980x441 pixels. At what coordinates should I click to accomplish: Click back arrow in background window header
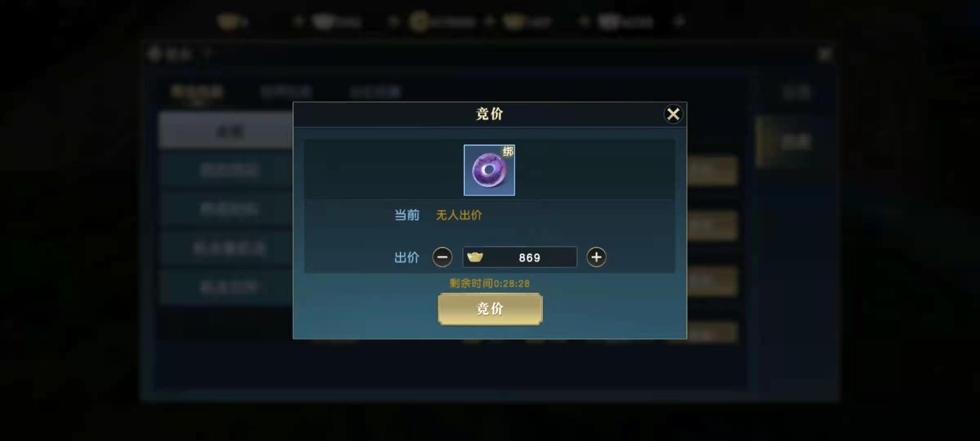click(x=155, y=53)
